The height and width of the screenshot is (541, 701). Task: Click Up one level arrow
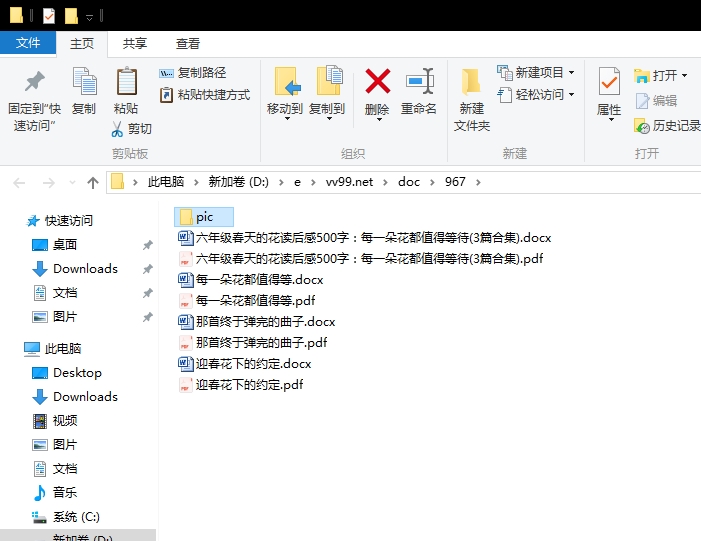(93, 182)
